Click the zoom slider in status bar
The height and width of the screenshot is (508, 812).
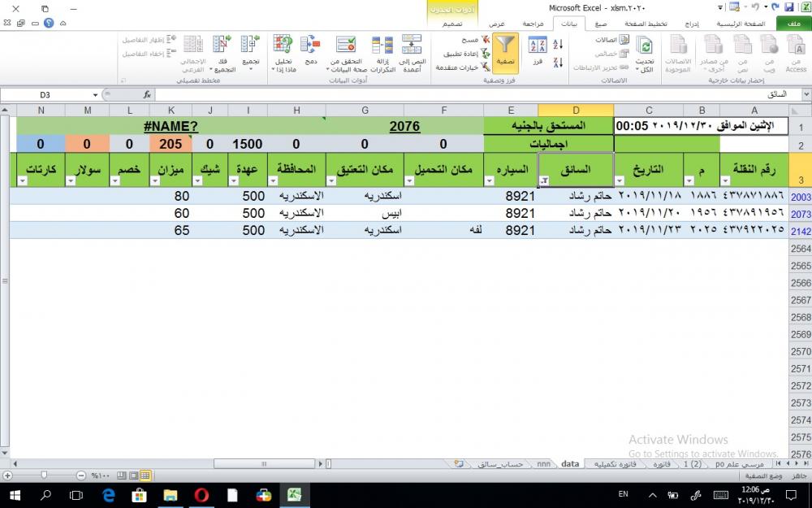pos(44,475)
